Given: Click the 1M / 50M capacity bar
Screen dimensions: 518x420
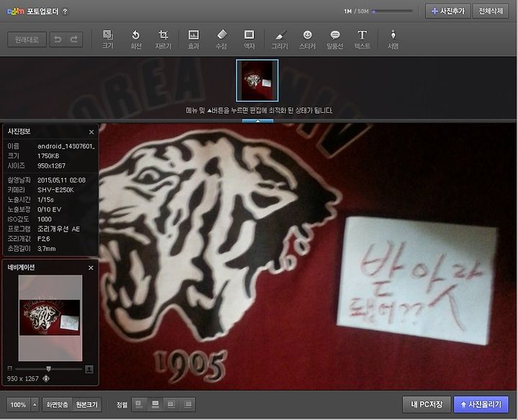Looking at the screenshot, I should point(393,12).
